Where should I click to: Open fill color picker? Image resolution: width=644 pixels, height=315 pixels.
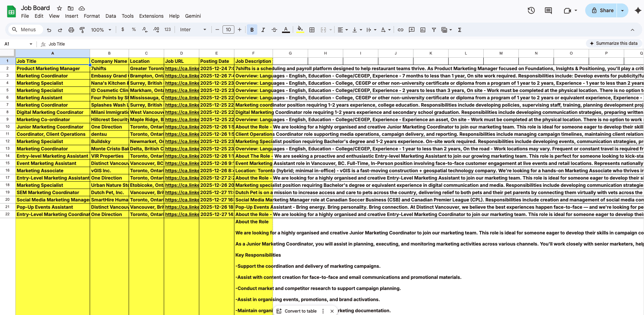300,30
